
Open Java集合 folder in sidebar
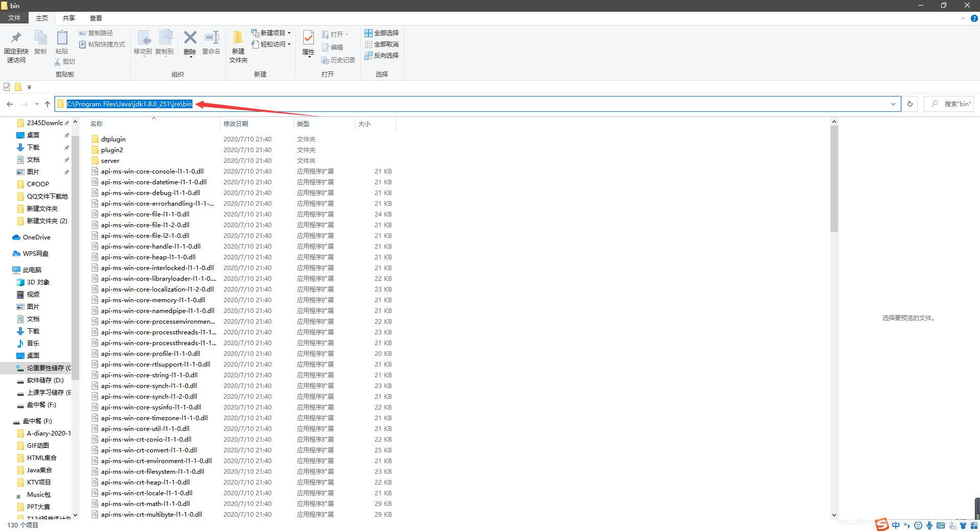coord(39,470)
